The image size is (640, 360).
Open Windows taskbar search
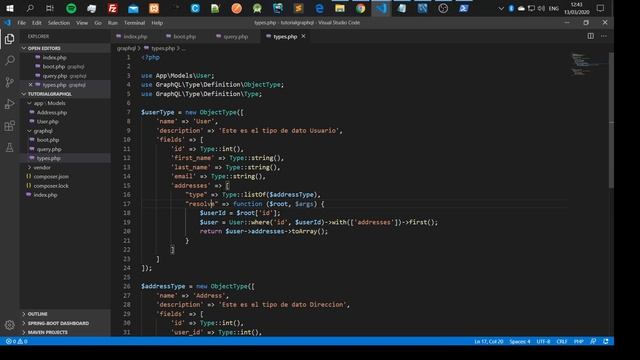[x=30, y=8]
